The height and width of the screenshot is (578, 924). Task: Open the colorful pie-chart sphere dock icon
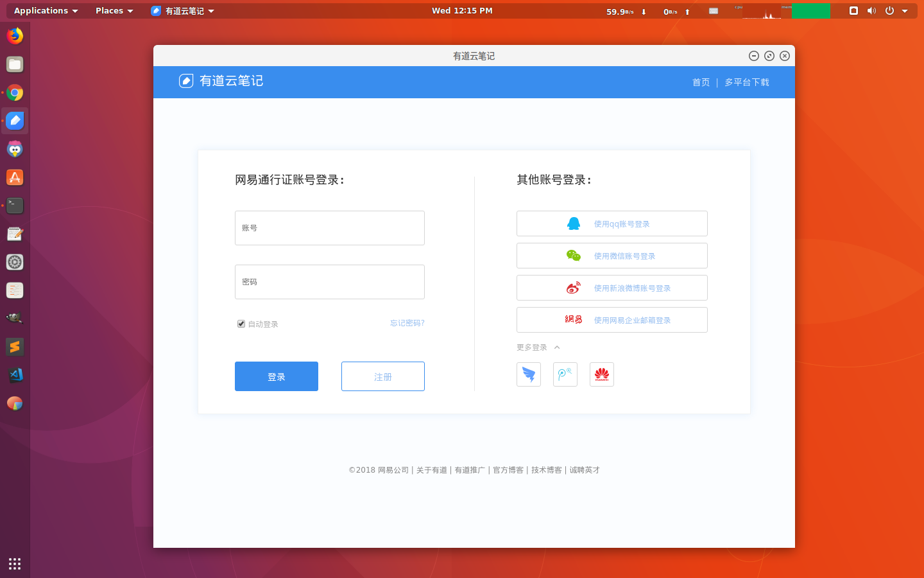[x=15, y=403]
